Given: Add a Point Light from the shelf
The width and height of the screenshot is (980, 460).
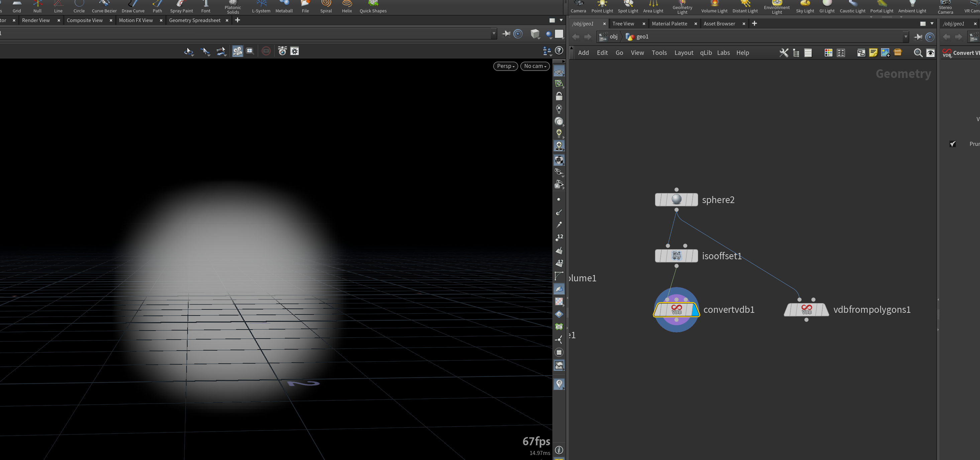Looking at the screenshot, I should pyautogui.click(x=602, y=7).
